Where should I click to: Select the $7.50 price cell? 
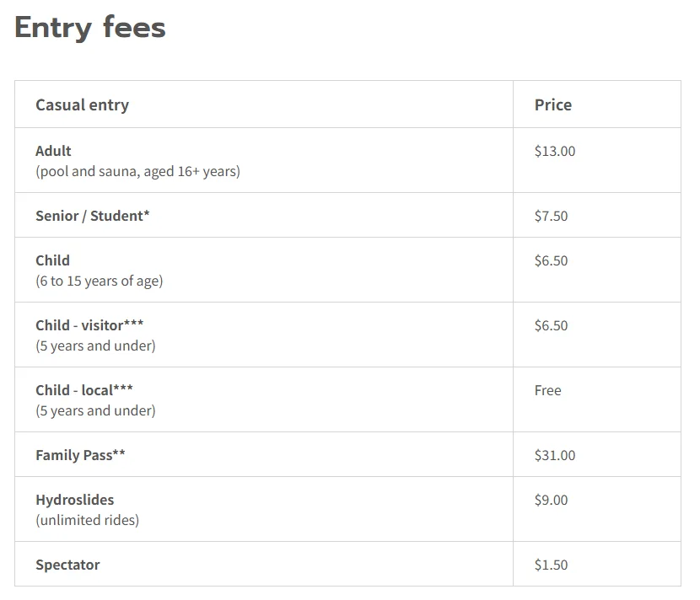tap(552, 216)
